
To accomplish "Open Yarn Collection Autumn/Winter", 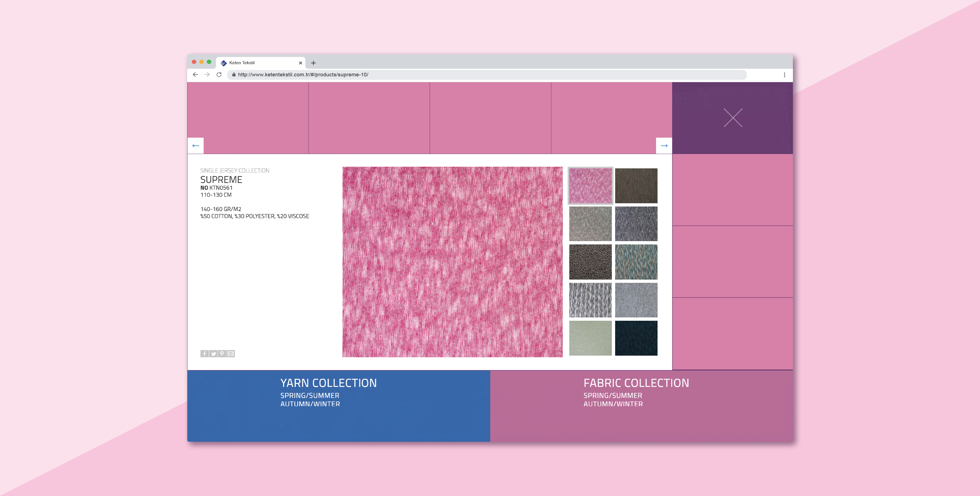I will point(310,404).
